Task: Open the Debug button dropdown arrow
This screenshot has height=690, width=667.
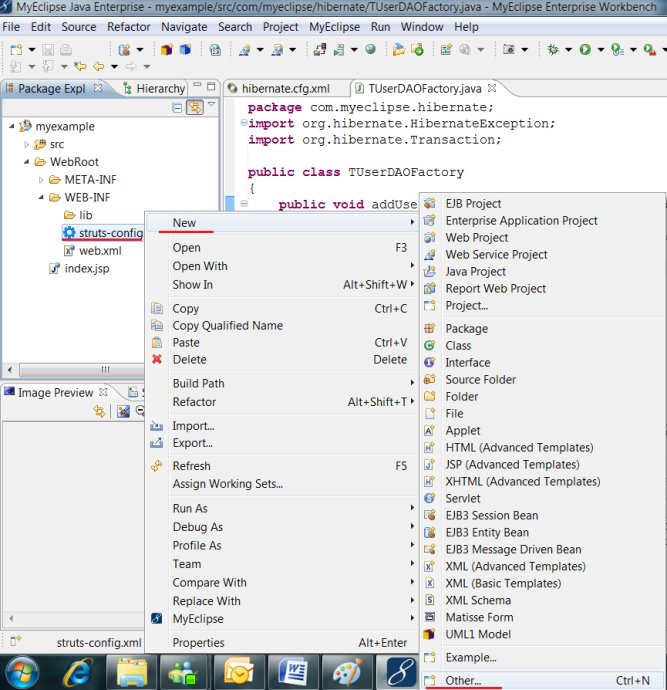Action: click(568, 50)
